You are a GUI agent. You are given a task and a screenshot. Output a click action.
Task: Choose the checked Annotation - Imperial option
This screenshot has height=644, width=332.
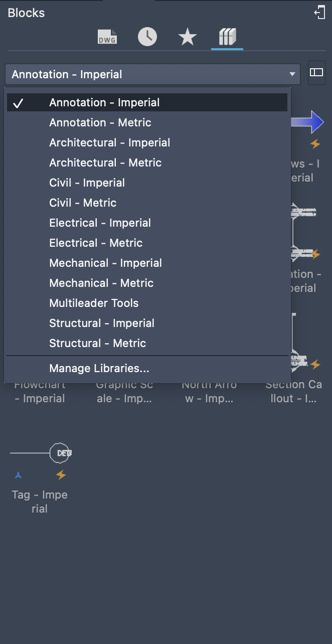tap(104, 103)
